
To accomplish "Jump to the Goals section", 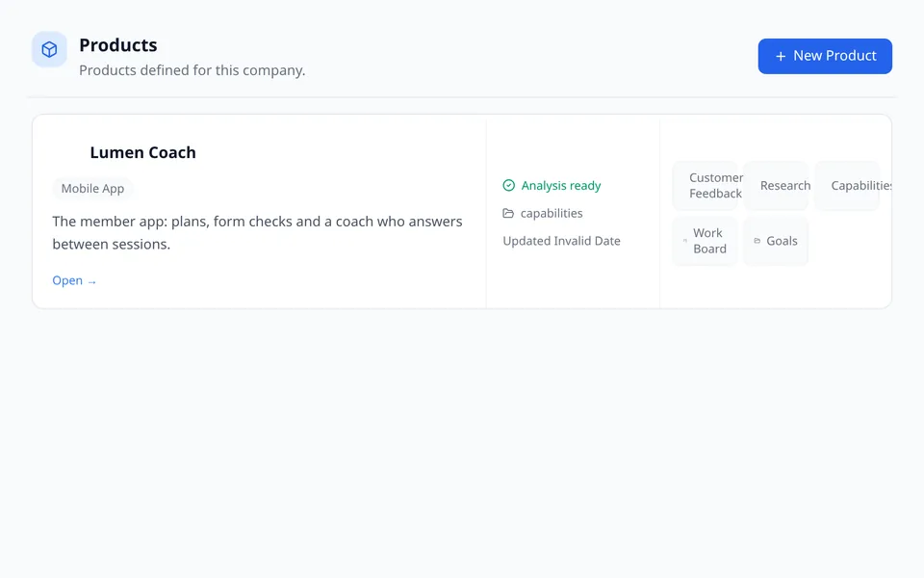I will (776, 241).
